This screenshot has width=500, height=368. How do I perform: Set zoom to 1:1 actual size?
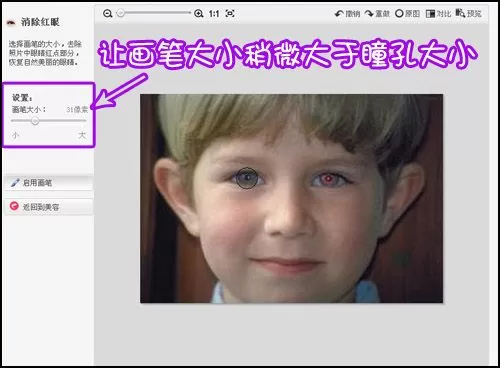(x=214, y=14)
